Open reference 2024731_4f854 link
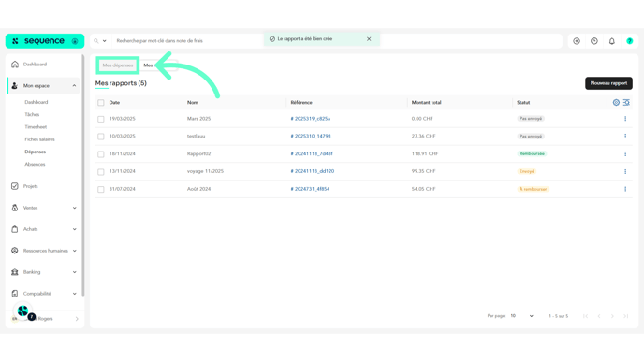 pyautogui.click(x=310, y=189)
